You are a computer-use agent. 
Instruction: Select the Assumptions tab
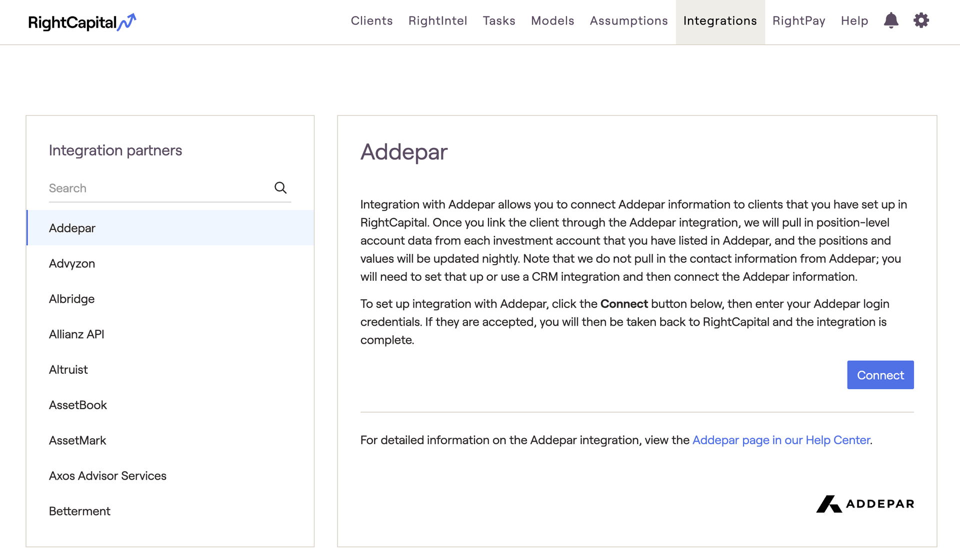(628, 21)
